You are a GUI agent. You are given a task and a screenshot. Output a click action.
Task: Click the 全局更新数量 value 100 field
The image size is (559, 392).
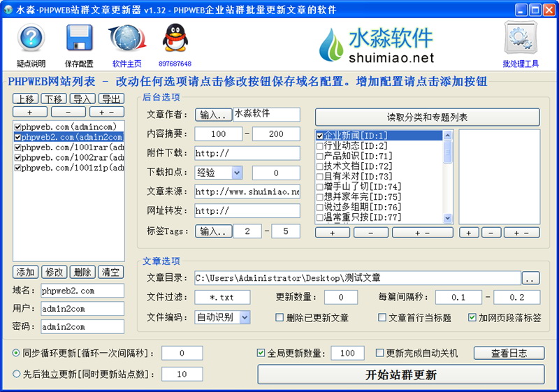[x=347, y=353]
